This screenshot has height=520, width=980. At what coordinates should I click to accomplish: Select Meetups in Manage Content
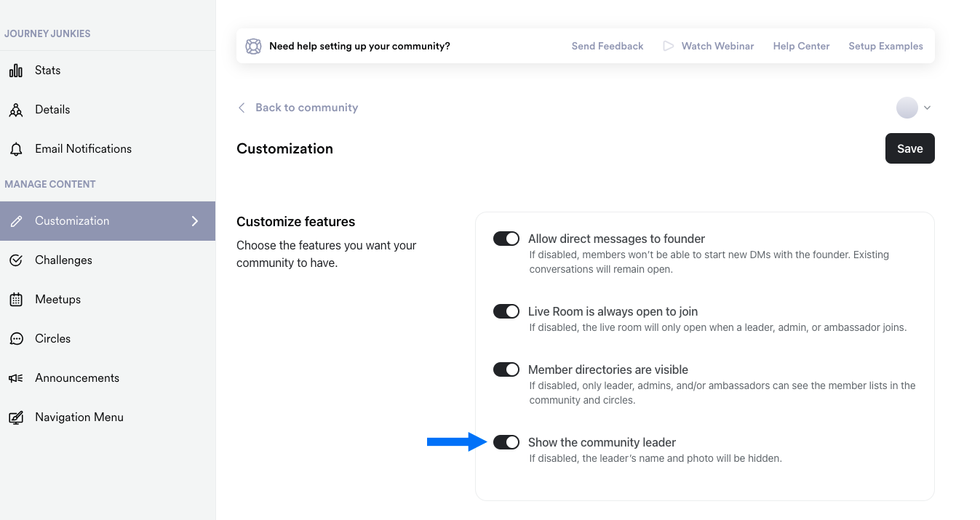108,300
